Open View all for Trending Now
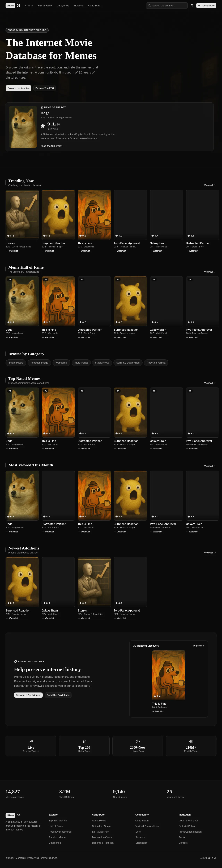Screen dimensions: 222x868 (210, 185)
